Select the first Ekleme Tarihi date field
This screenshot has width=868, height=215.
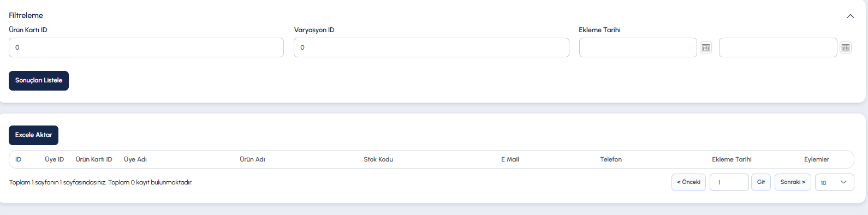click(x=638, y=47)
